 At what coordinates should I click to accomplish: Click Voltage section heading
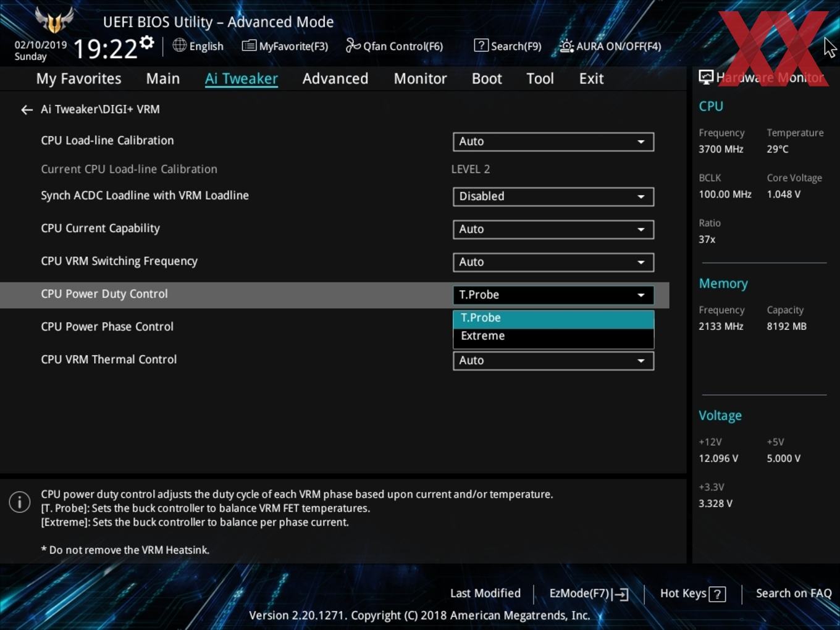click(x=720, y=416)
